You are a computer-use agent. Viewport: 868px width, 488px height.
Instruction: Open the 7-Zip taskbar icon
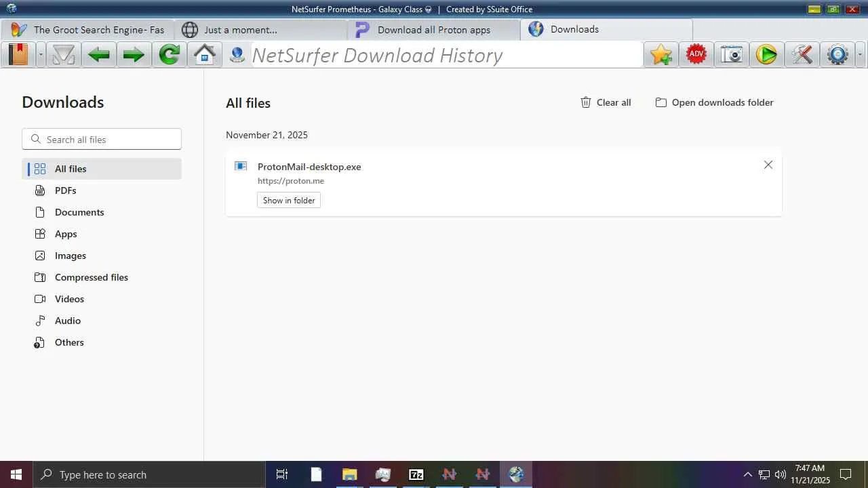416,474
